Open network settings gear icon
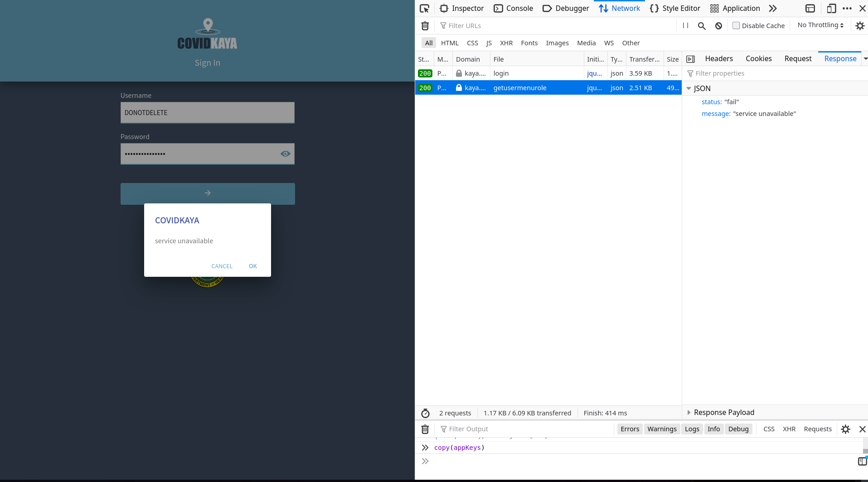 click(859, 26)
